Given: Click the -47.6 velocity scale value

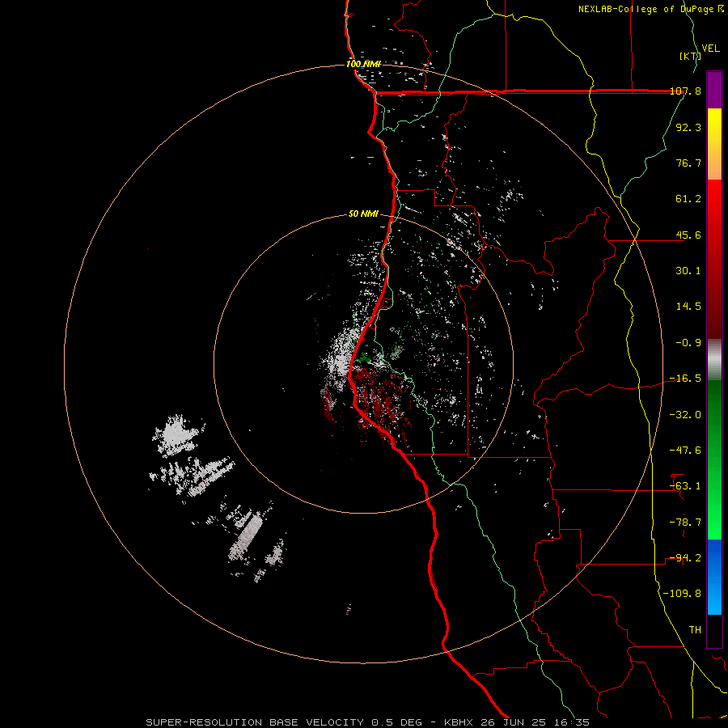Looking at the screenshot, I should (x=685, y=451).
